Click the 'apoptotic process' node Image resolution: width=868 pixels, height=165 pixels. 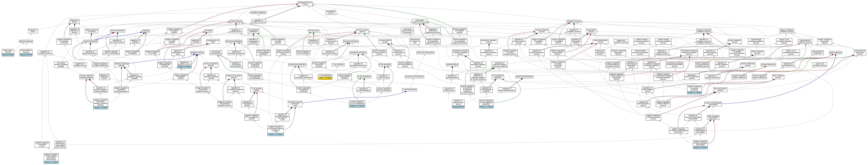pyautogui.click(x=197, y=53)
